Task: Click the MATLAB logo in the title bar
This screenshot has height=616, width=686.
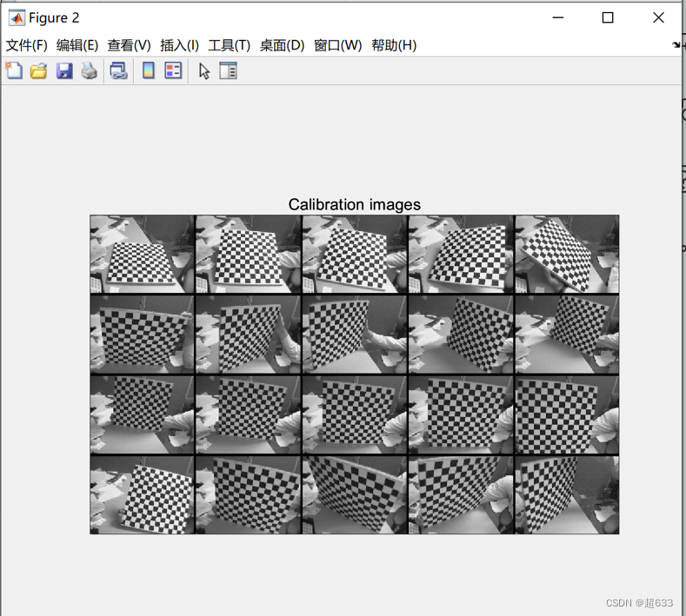Action: 17,18
